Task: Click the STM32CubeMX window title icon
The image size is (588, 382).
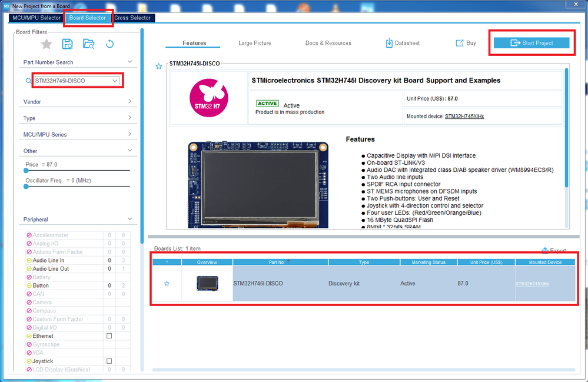Action: pyautogui.click(x=6, y=6)
